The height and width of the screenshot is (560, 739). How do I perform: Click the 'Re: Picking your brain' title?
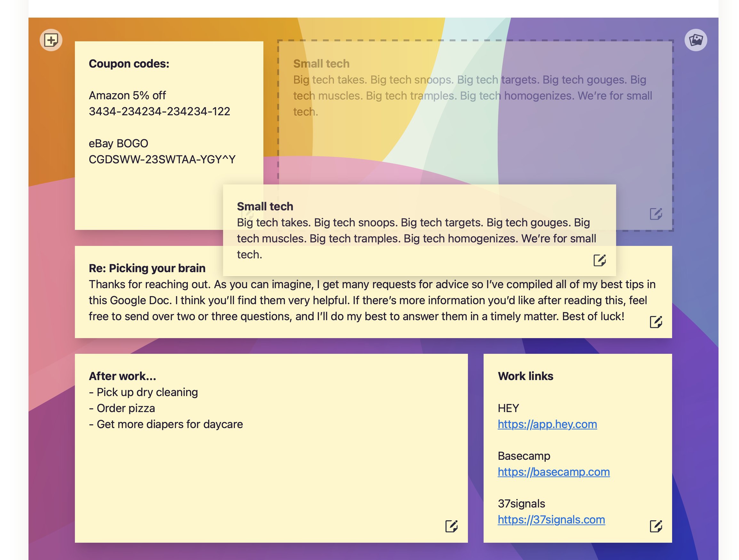147,268
